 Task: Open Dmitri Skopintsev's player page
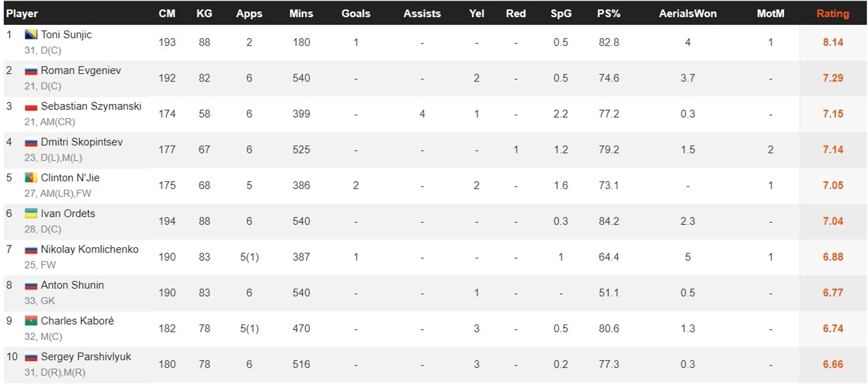(x=82, y=142)
